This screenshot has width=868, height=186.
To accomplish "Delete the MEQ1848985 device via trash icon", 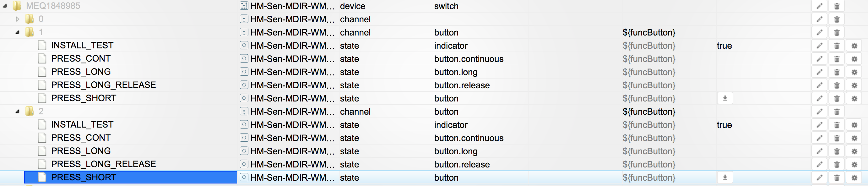I will point(837,6).
